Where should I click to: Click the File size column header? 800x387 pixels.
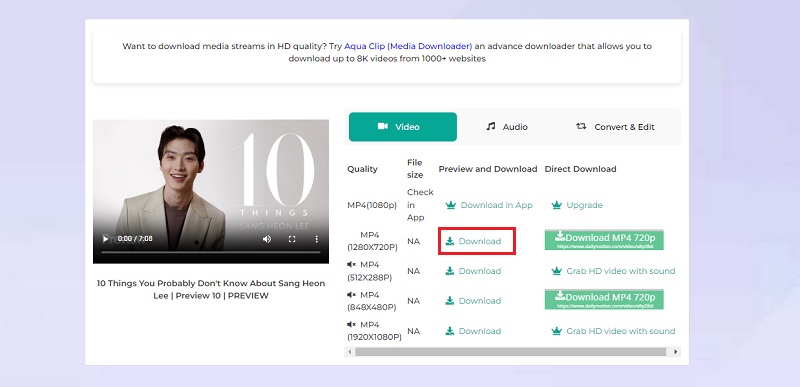point(415,169)
